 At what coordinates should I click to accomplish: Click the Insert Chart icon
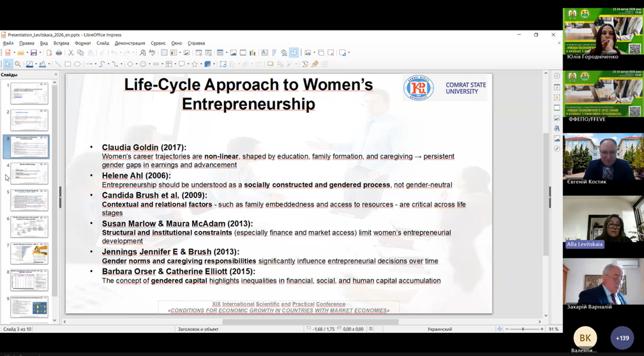click(x=253, y=53)
